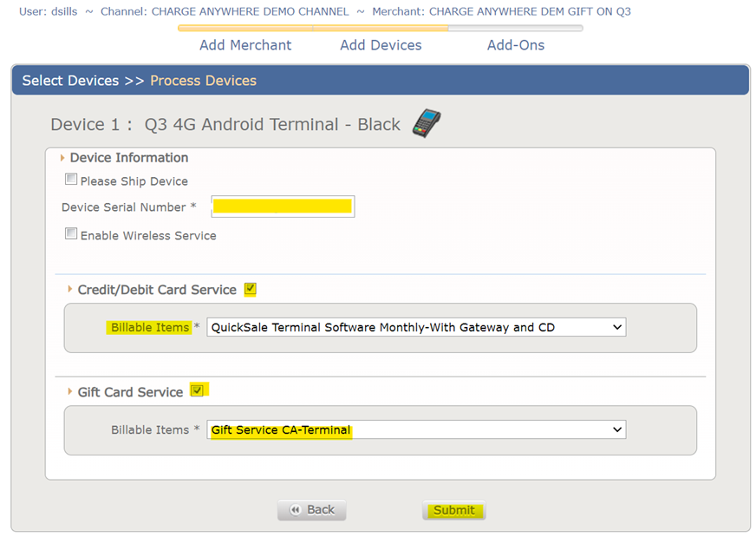
Task: Click the Select Devices breadcrumb
Action: [70, 81]
